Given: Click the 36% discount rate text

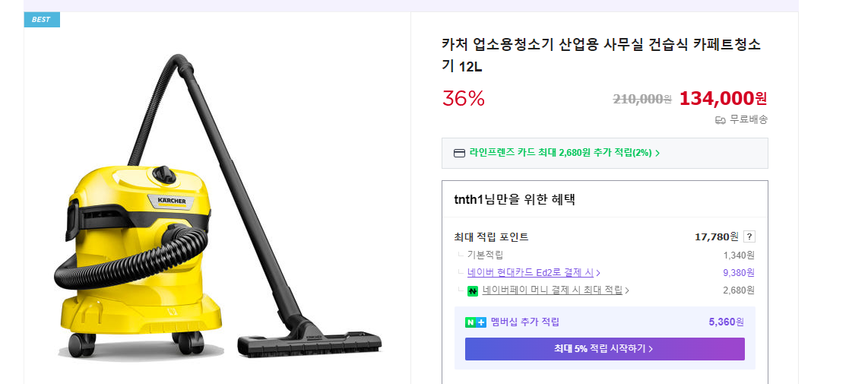Looking at the screenshot, I should click(x=463, y=99).
